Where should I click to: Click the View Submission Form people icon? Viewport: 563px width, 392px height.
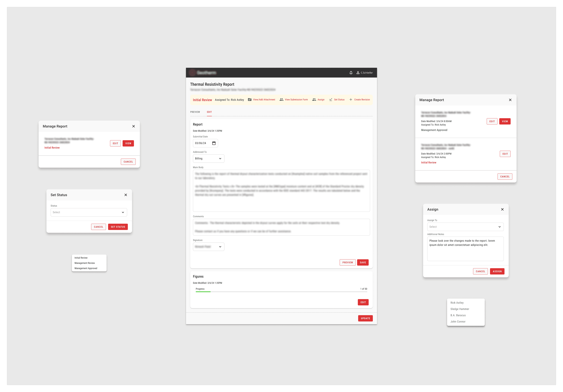click(281, 100)
